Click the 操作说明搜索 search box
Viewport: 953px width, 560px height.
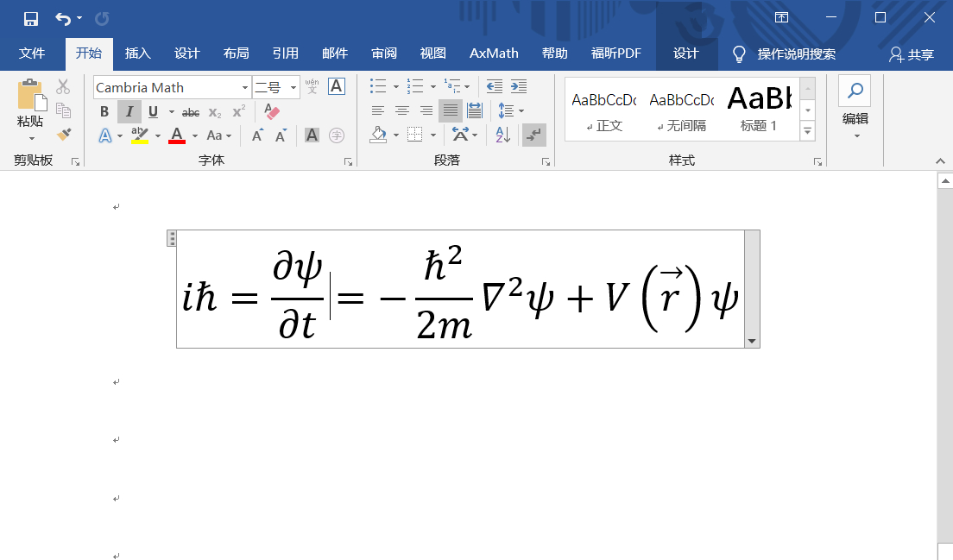click(x=796, y=54)
